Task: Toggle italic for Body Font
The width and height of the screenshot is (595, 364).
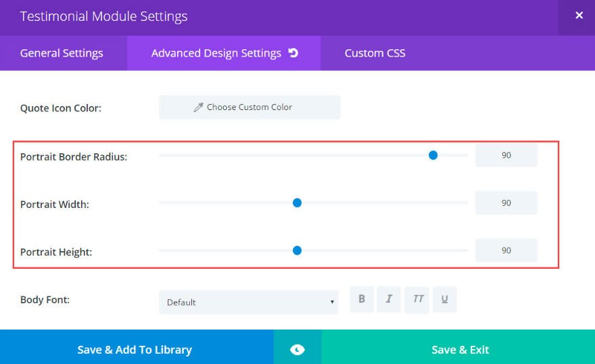Action: [x=389, y=299]
